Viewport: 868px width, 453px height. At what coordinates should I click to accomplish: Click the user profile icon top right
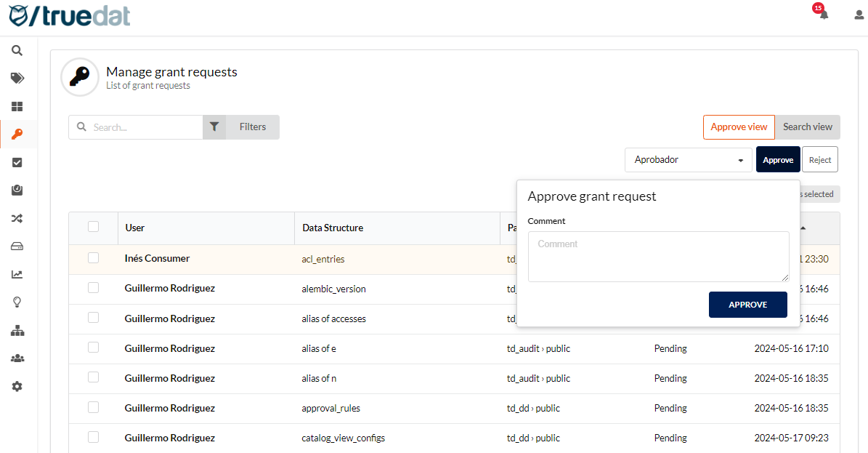[859, 15]
